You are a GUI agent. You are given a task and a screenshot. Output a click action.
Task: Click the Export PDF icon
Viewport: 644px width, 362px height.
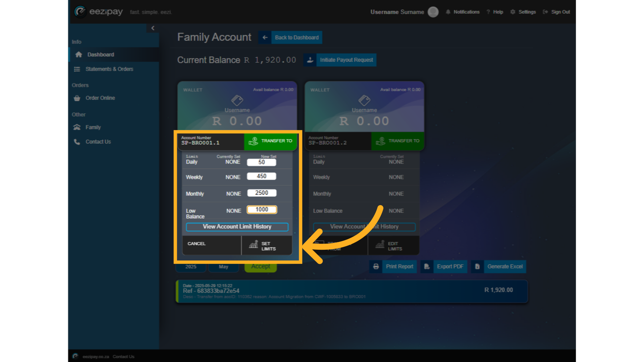[x=427, y=266]
